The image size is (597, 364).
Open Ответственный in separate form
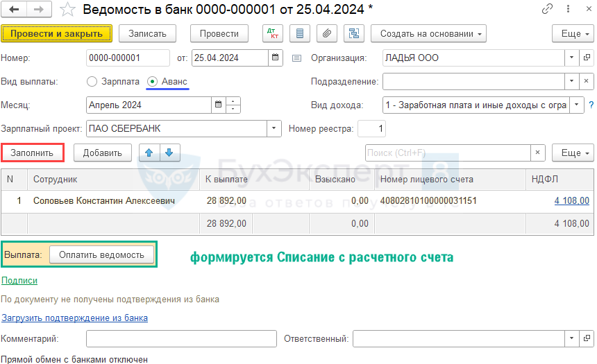(587, 338)
